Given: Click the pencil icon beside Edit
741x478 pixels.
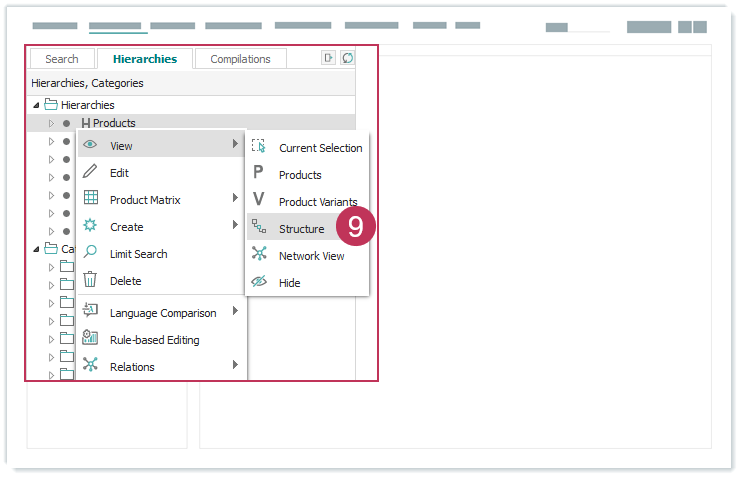Looking at the screenshot, I should pos(90,172).
